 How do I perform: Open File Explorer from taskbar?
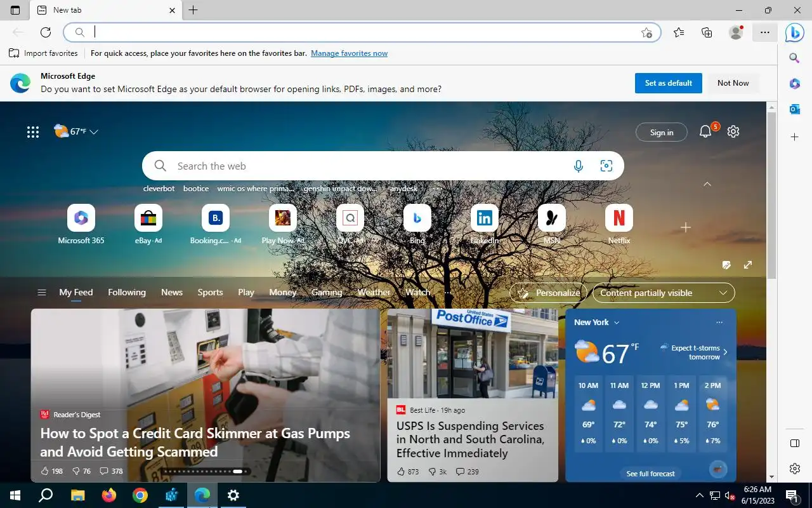(x=77, y=495)
